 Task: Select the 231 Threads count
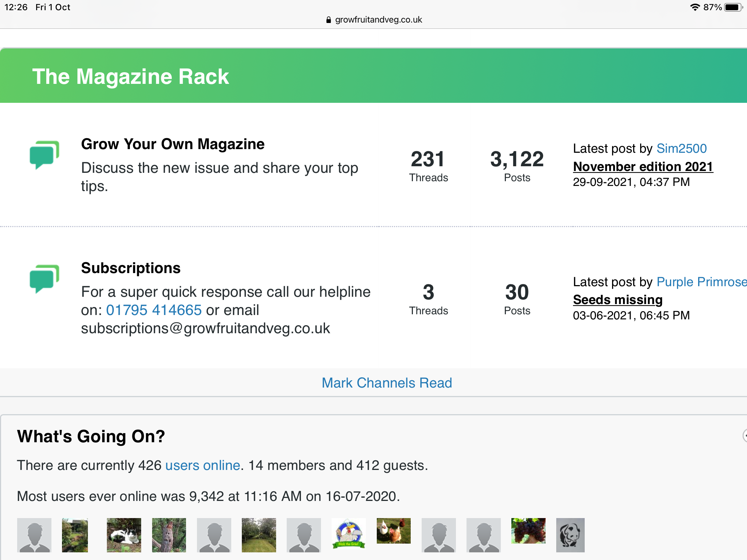coord(428,166)
